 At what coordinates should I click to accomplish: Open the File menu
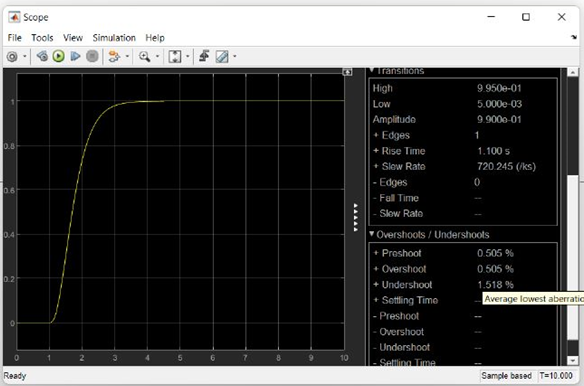coord(15,38)
